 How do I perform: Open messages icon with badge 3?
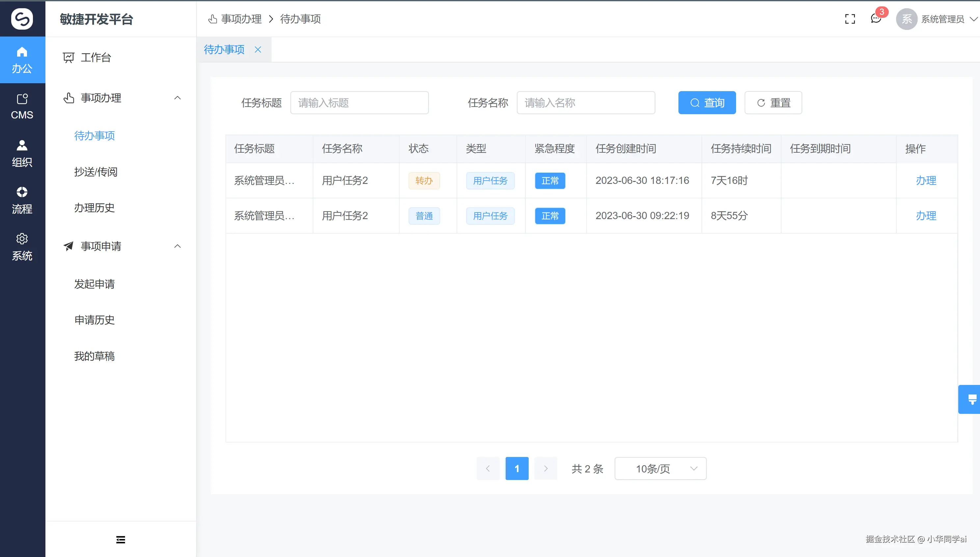(876, 18)
